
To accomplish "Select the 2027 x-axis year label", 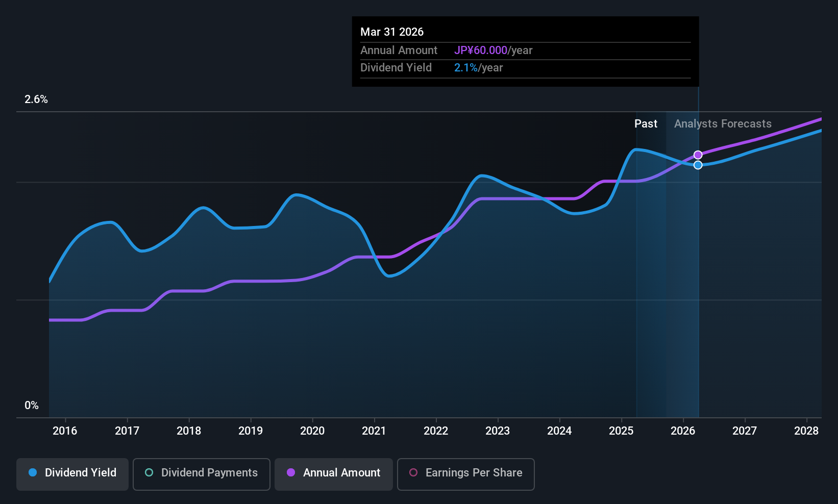I will (x=745, y=431).
